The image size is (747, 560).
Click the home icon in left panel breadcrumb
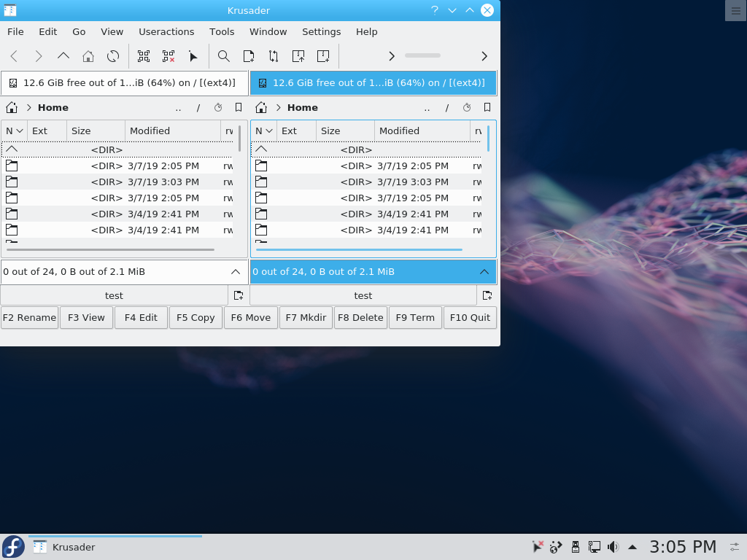point(12,108)
